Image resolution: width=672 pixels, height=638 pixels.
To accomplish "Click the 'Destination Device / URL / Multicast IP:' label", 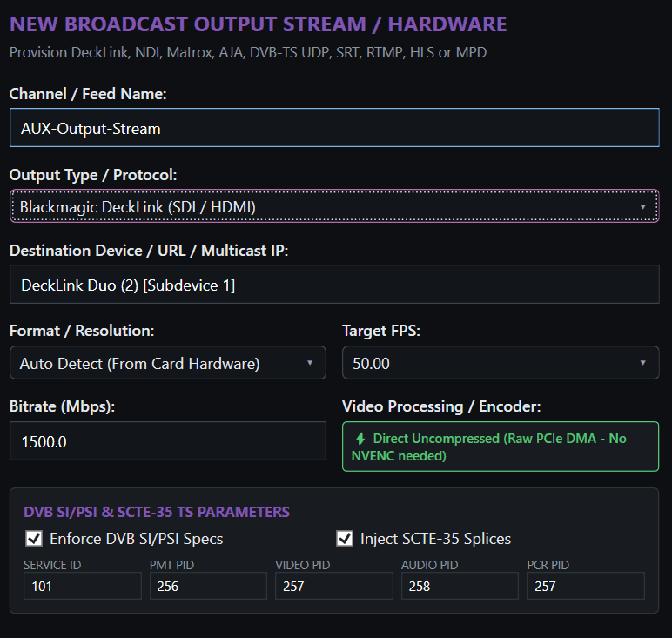I will (149, 250).
